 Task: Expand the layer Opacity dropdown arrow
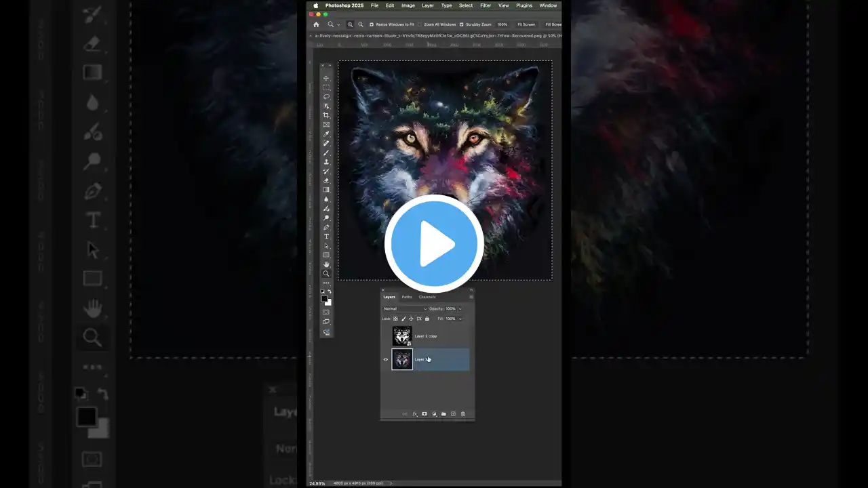(460, 308)
